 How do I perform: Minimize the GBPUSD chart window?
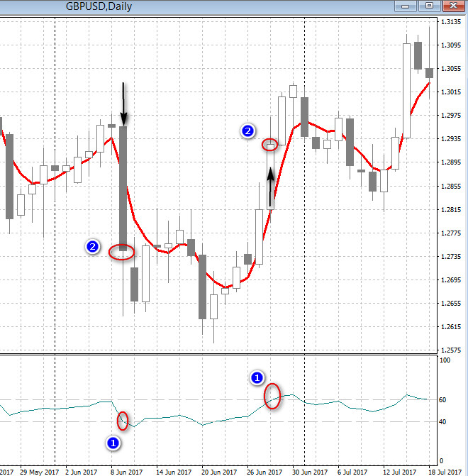click(405, 6)
